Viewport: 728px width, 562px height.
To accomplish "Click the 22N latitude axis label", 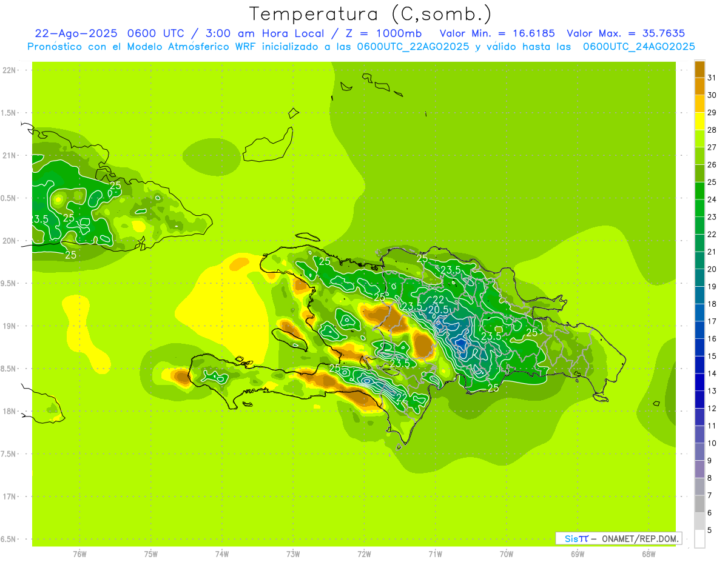I will (10, 70).
